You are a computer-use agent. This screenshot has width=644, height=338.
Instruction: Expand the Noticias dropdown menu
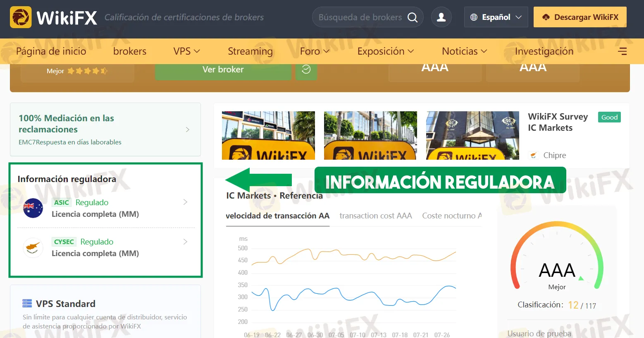[x=464, y=51]
